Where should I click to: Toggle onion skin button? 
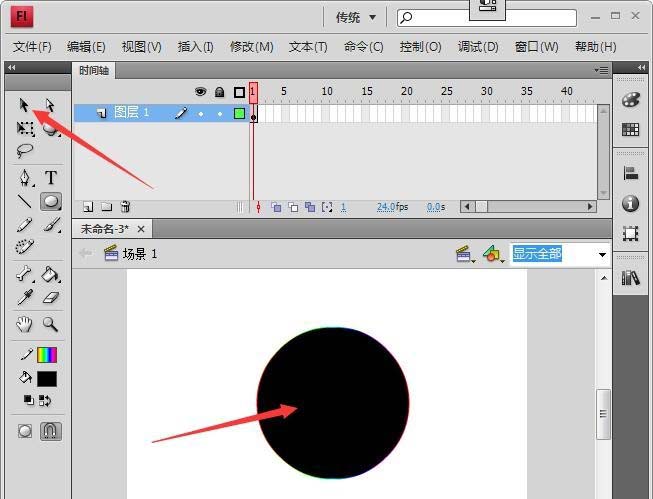point(276,207)
